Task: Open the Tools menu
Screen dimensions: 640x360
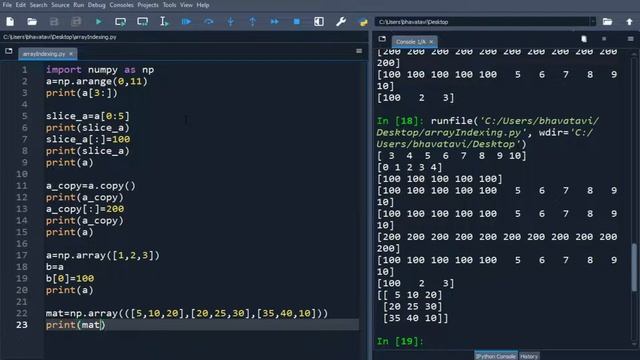Action: 169,5
